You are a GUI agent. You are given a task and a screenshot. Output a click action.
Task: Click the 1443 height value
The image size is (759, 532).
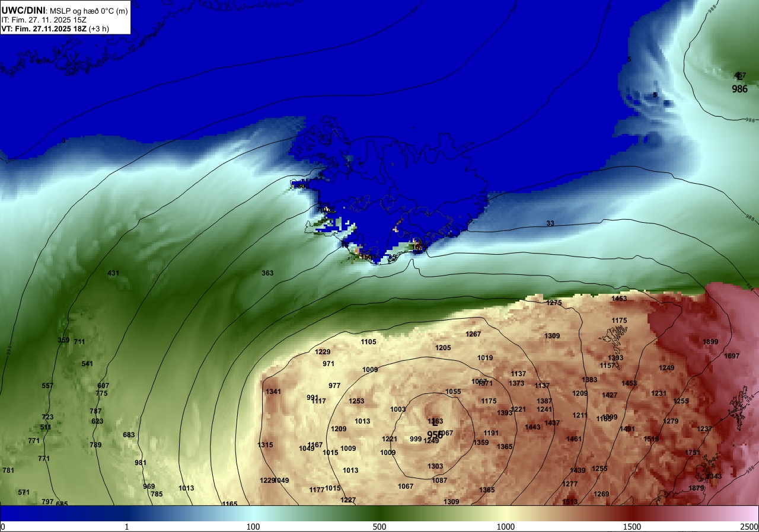[532, 427]
